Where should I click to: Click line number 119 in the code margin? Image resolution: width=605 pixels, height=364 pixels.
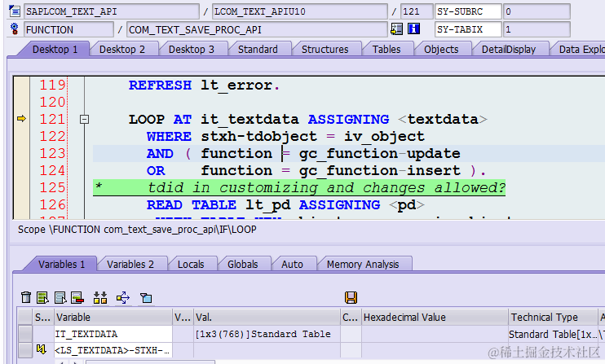(53, 85)
